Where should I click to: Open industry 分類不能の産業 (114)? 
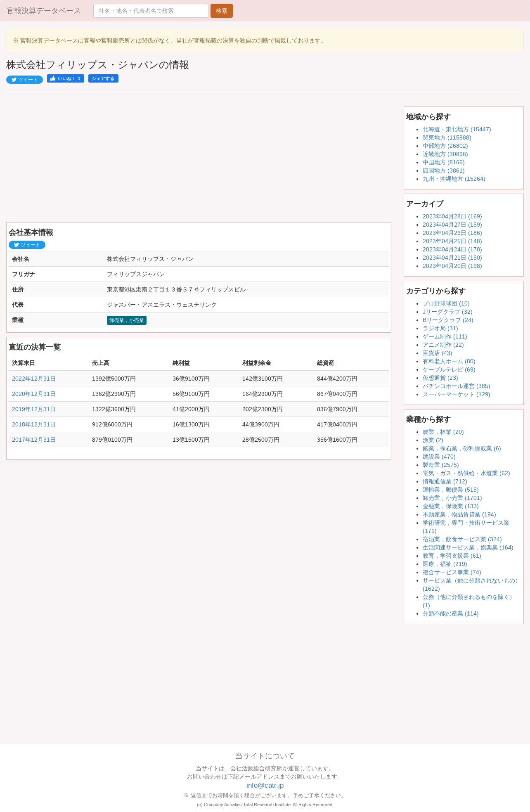pyautogui.click(x=450, y=613)
